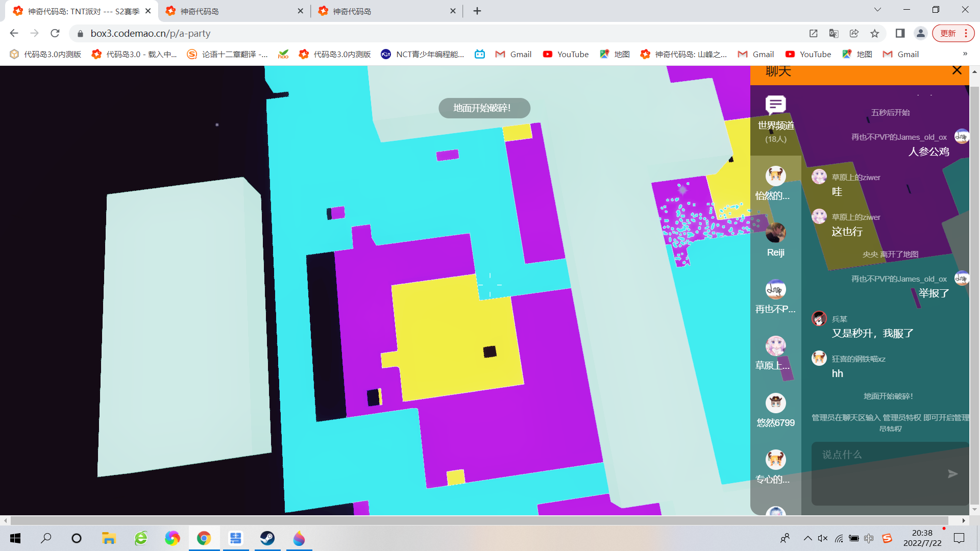Screen dimensions: 980x551
Task: Show hidden system tray icons
Action: [807, 538]
